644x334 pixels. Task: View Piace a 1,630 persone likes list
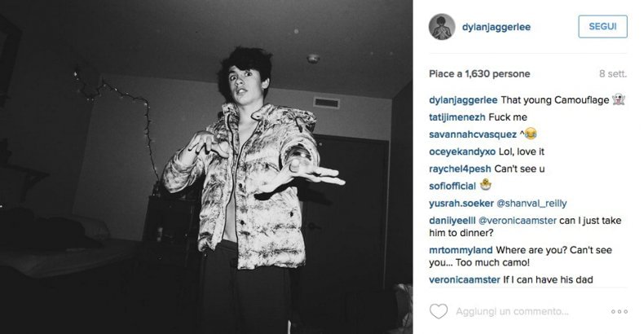479,74
